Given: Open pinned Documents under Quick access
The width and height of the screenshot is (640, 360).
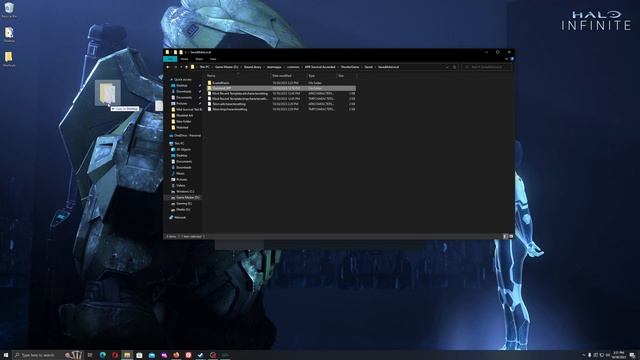Looking at the screenshot, I should [184, 98].
